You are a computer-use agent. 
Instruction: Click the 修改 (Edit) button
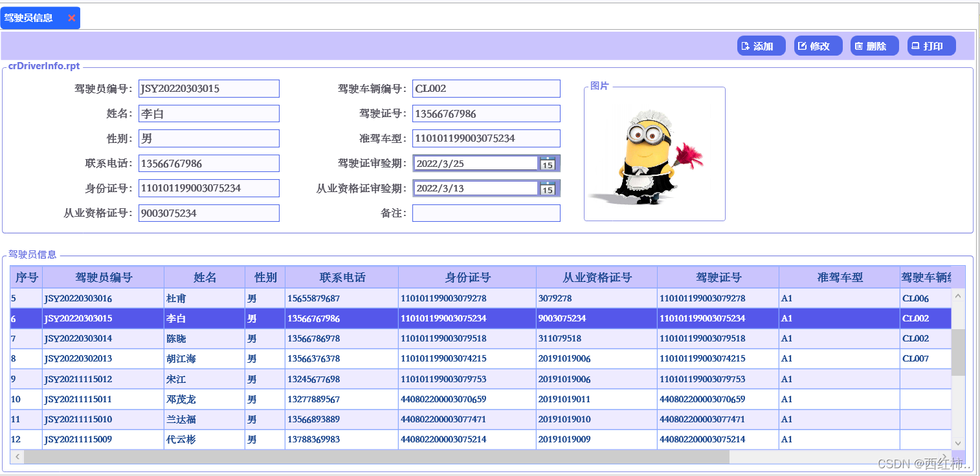[818, 46]
